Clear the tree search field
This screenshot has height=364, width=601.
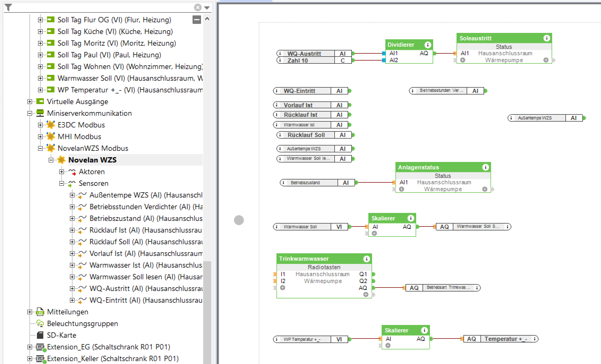(x=198, y=7)
